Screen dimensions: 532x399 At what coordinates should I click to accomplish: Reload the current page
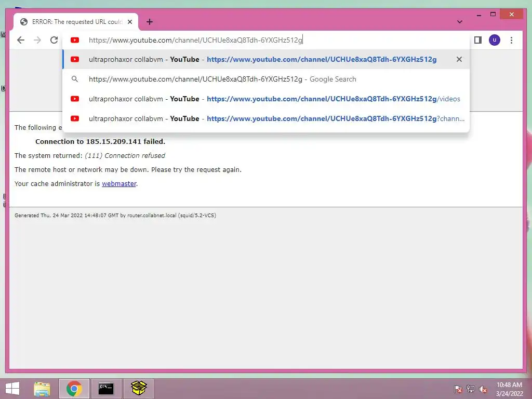click(x=54, y=40)
